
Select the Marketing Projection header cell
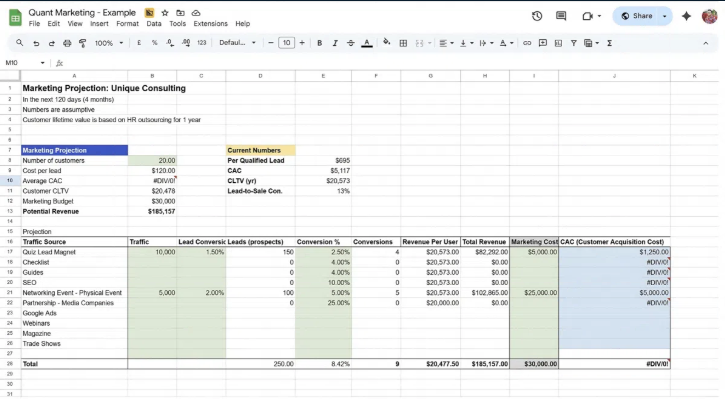tap(74, 150)
